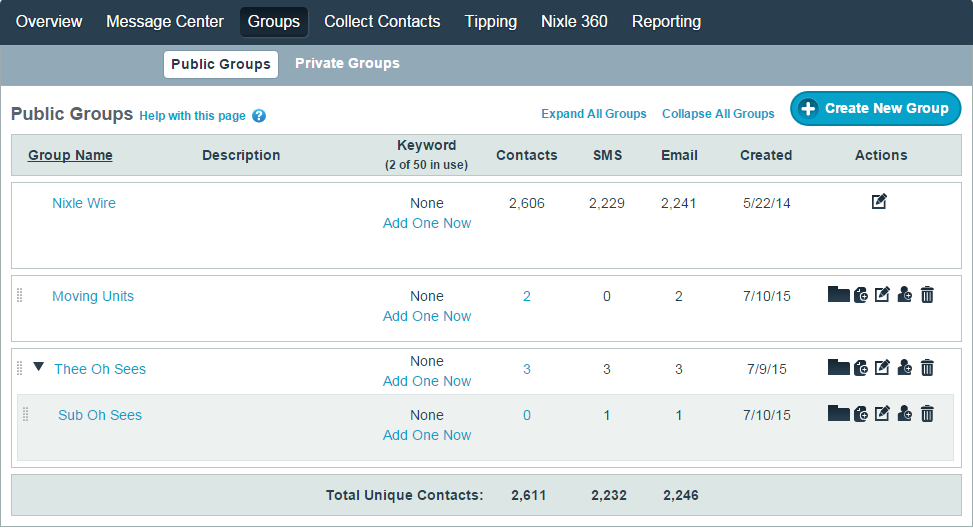Edit the Thee Oh Sees group

point(882,367)
